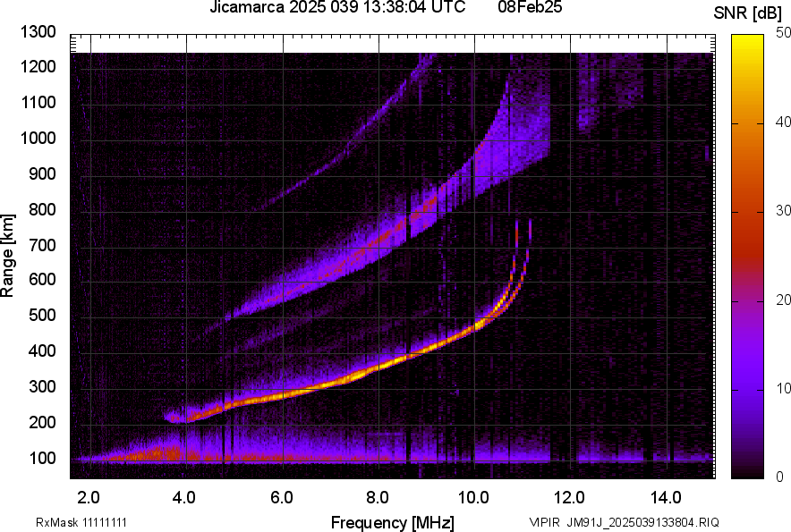Click the 10 value on the SNR colorbar
This screenshot has height=532, width=791.
(784, 388)
